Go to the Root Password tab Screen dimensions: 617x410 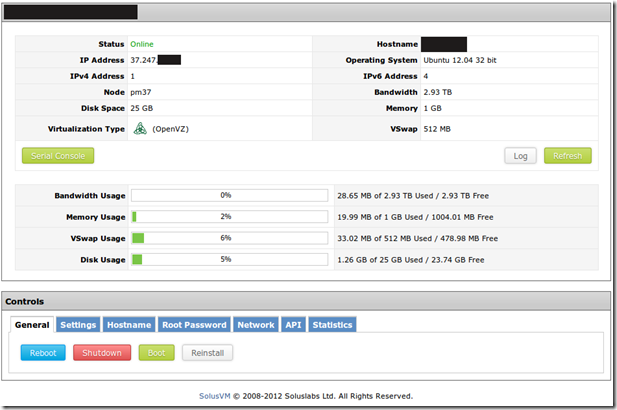(x=194, y=325)
